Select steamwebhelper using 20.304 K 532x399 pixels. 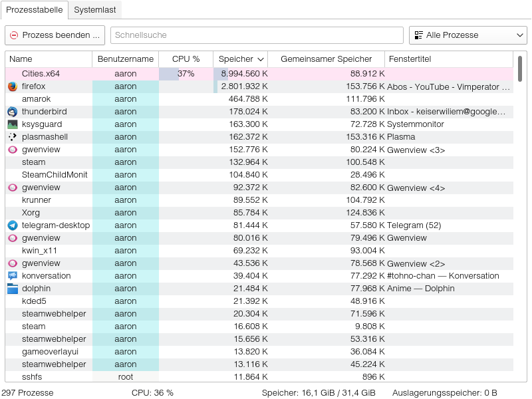pyautogui.click(x=259, y=314)
